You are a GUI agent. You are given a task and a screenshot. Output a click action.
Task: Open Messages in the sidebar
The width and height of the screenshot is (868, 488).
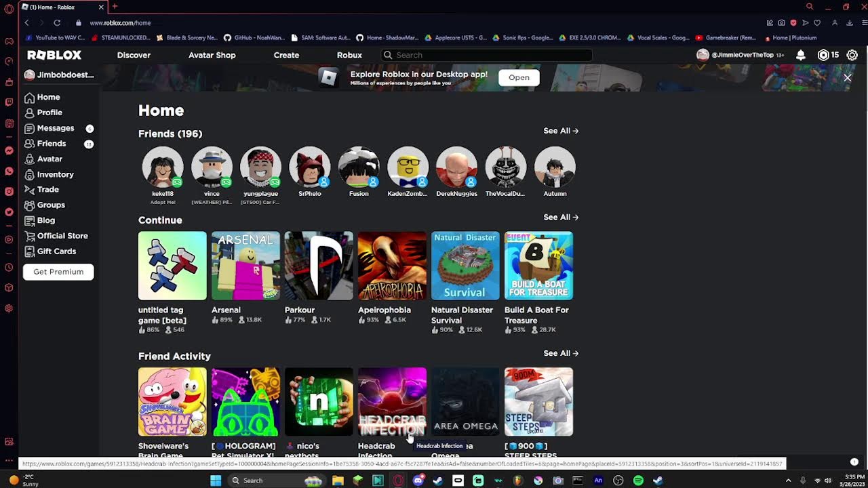49,128
